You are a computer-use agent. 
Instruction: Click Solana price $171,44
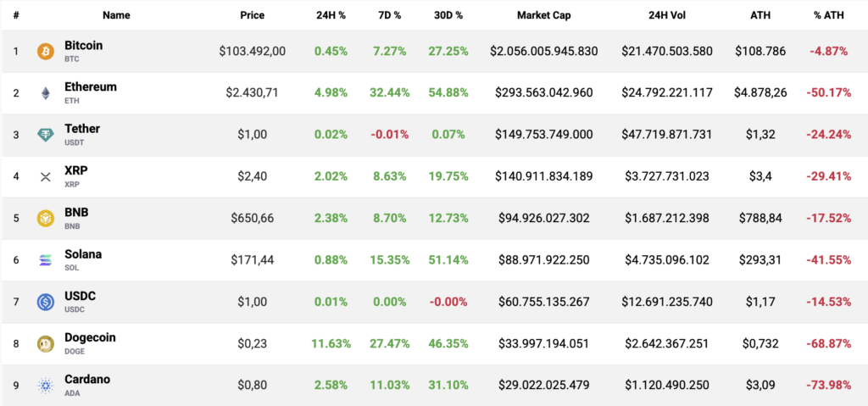click(x=253, y=259)
